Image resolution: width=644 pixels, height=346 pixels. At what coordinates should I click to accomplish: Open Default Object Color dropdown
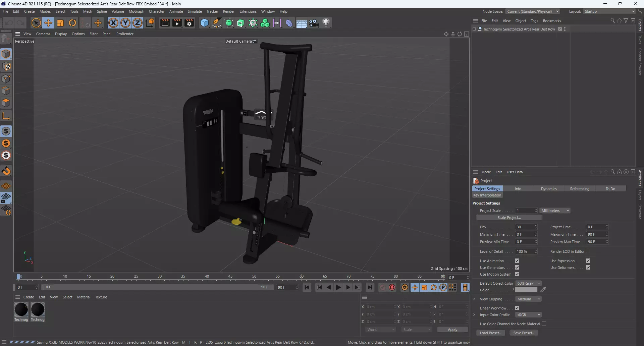(528, 283)
